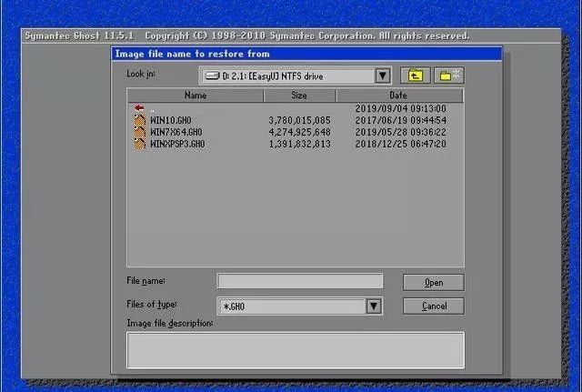Select the WIN7X64.GHO file name
Viewport: 582px width, 392px height.
(x=176, y=132)
